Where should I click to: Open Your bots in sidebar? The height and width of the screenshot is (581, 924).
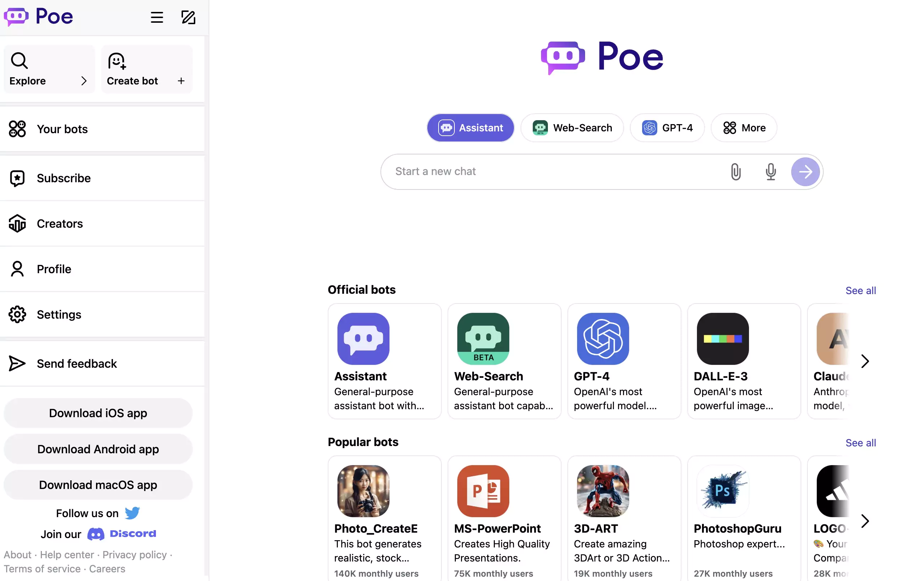pos(102,129)
